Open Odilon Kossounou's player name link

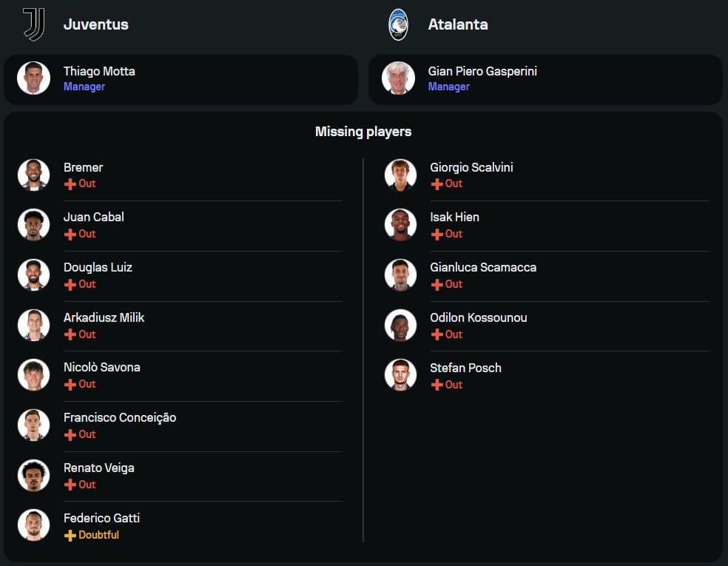pyautogui.click(x=479, y=317)
